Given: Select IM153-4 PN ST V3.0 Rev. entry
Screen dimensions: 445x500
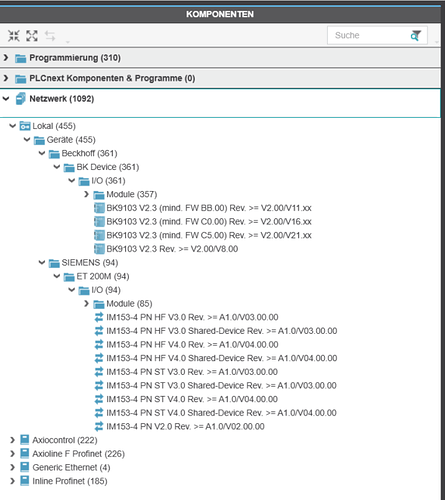Looking at the screenshot, I should pyautogui.click(x=192, y=372).
